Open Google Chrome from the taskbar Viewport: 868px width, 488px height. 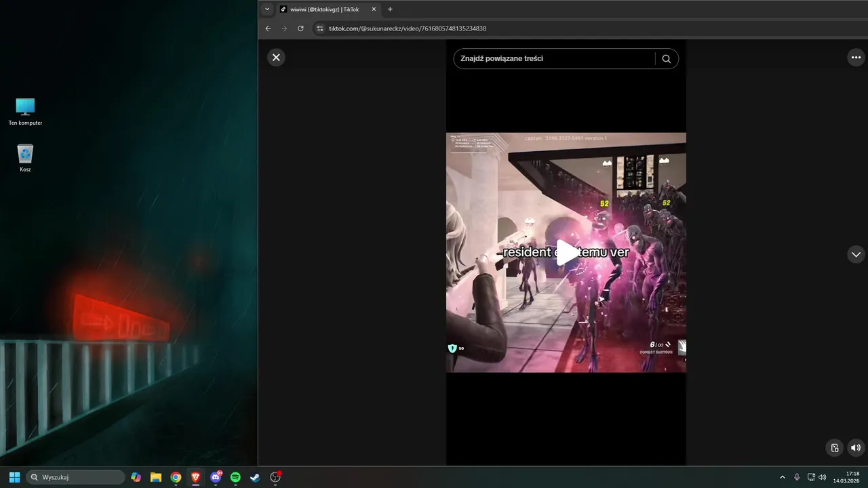click(x=176, y=477)
